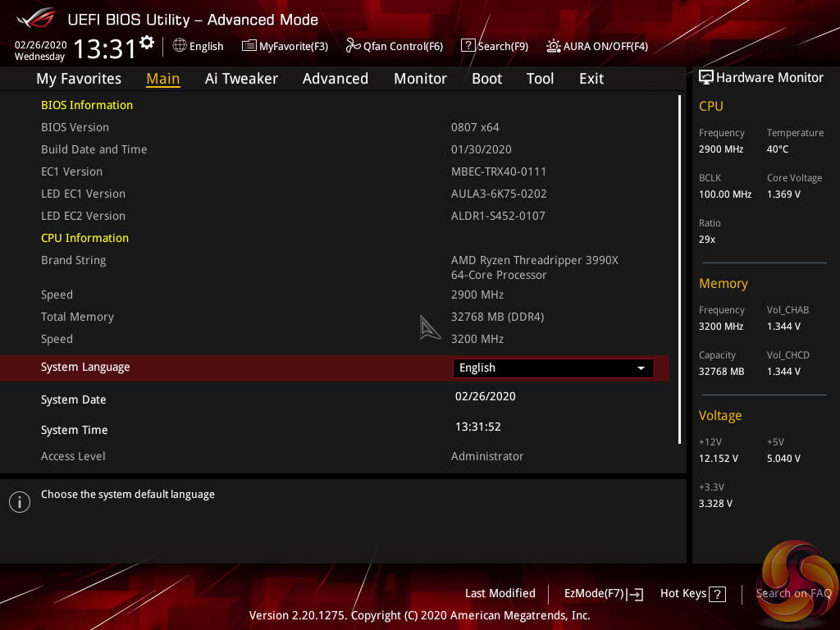Image resolution: width=840 pixels, height=630 pixels.
Task: Click the Hardware Monitor icon
Action: [x=706, y=77]
